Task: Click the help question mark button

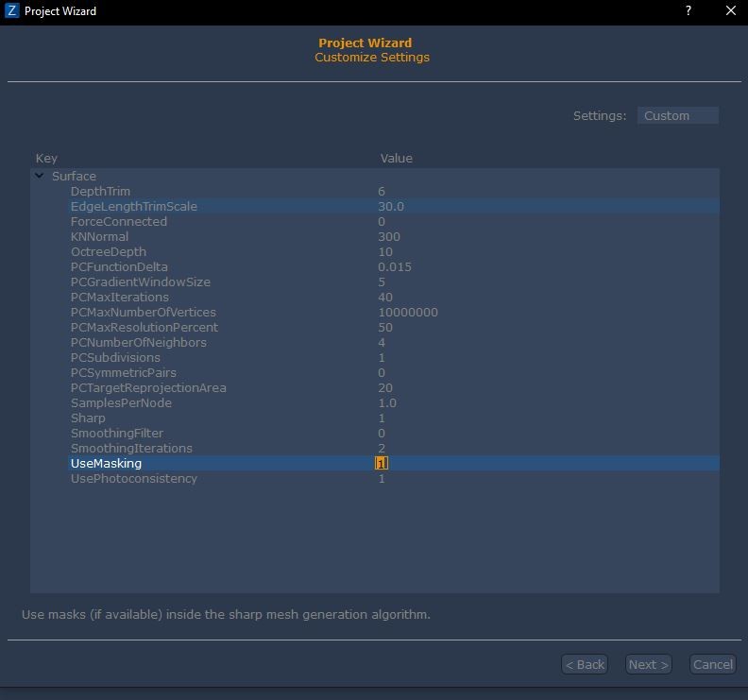Action: click(x=688, y=11)
